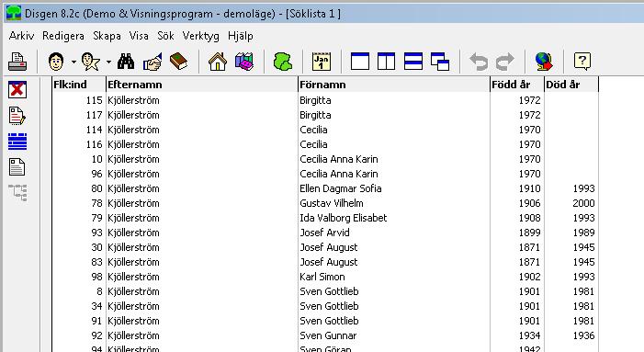The width and height of the screenshot is (644, 352).
Task: Open the person face icon
Action: (x=56, y=62)
